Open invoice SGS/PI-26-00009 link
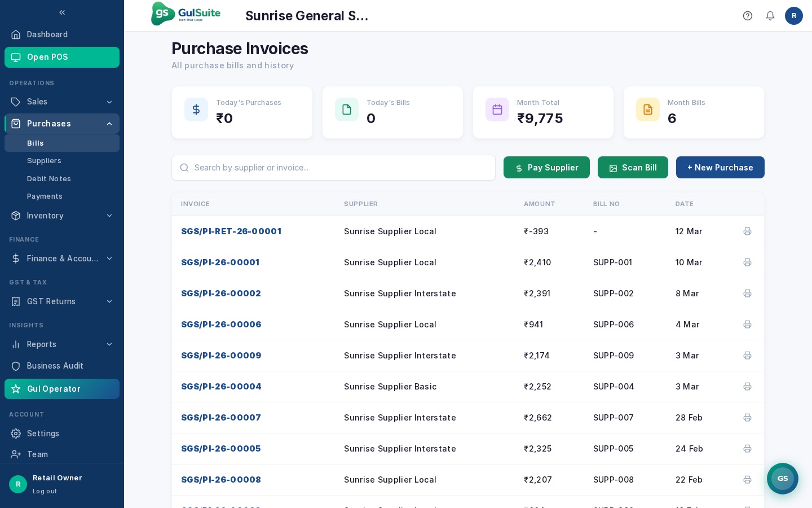The width and height of the screenshot is (812, 508). click(221, 356)
